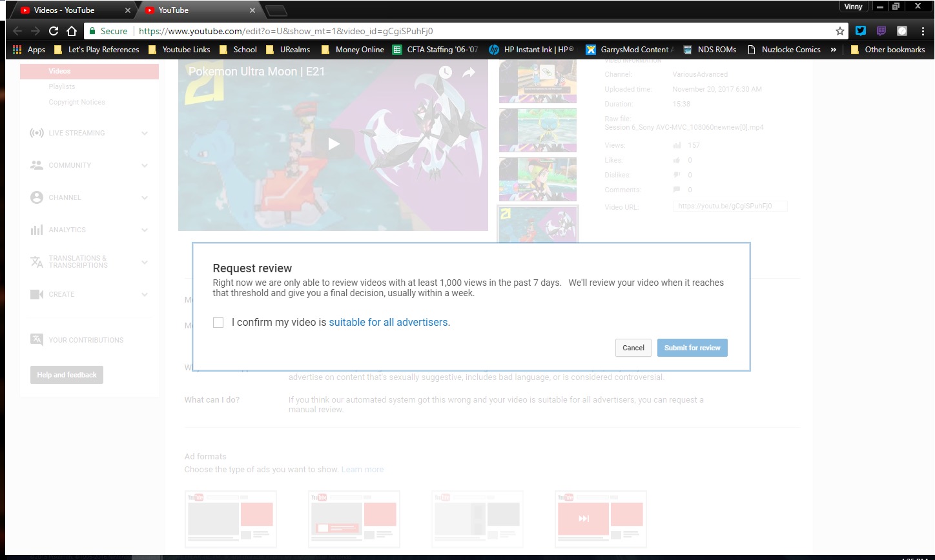The width and height of the screenshot is (935, 560).
Task: Expand the Create section chevron
Action: [145, 294]
